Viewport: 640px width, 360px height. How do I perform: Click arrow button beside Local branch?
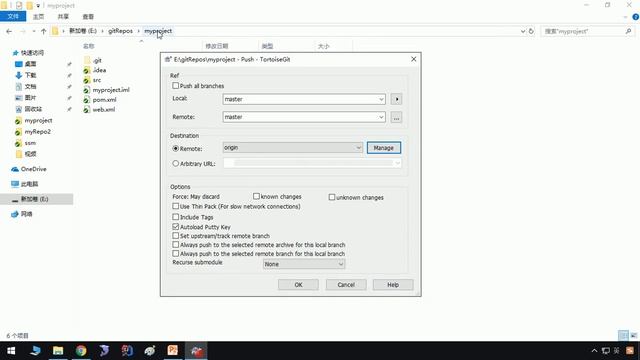(x=396, y=99)
